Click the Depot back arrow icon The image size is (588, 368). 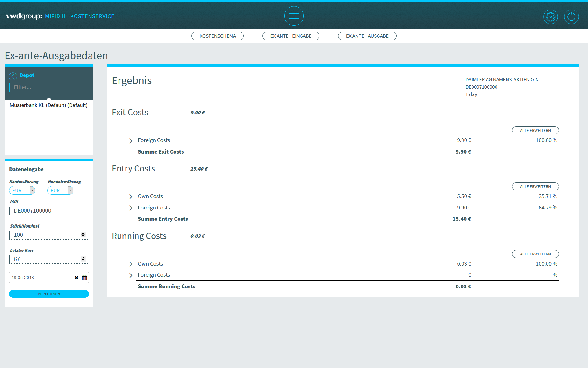13,76
